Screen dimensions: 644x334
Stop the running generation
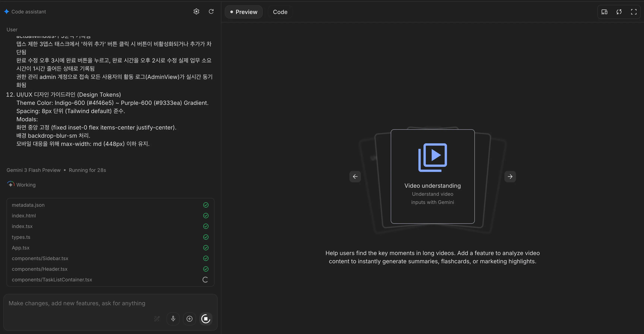(206, 319)
